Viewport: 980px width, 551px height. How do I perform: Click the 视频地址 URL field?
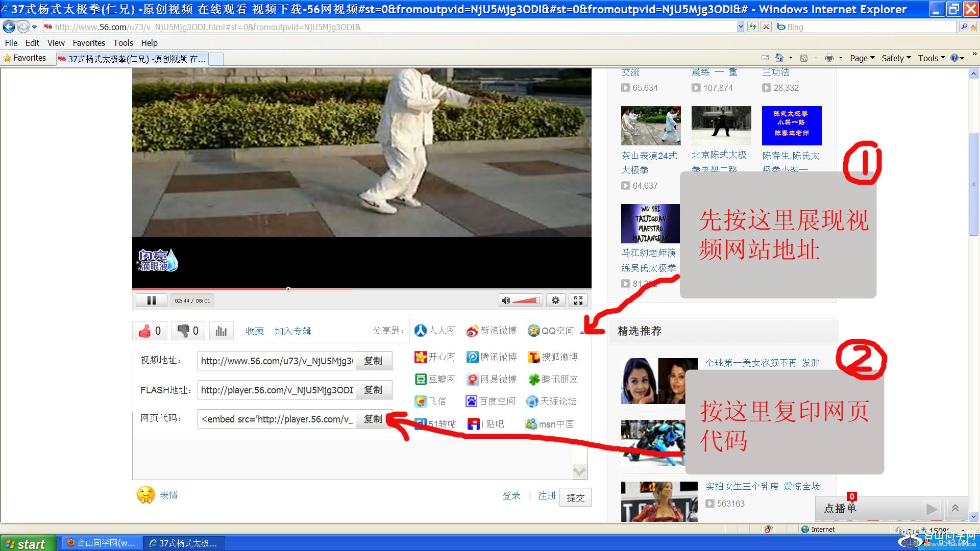coord(277,361)
